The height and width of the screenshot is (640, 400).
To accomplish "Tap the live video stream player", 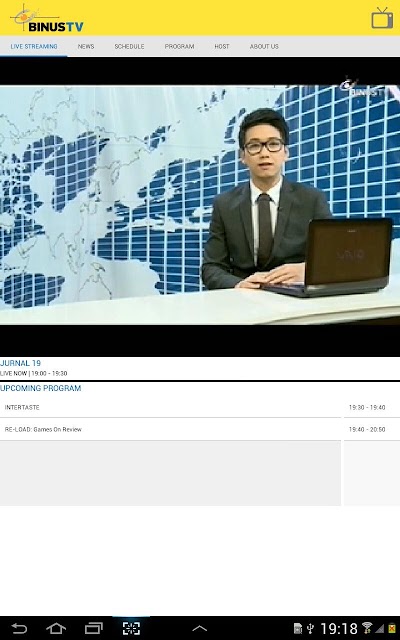I will (200, 206).
